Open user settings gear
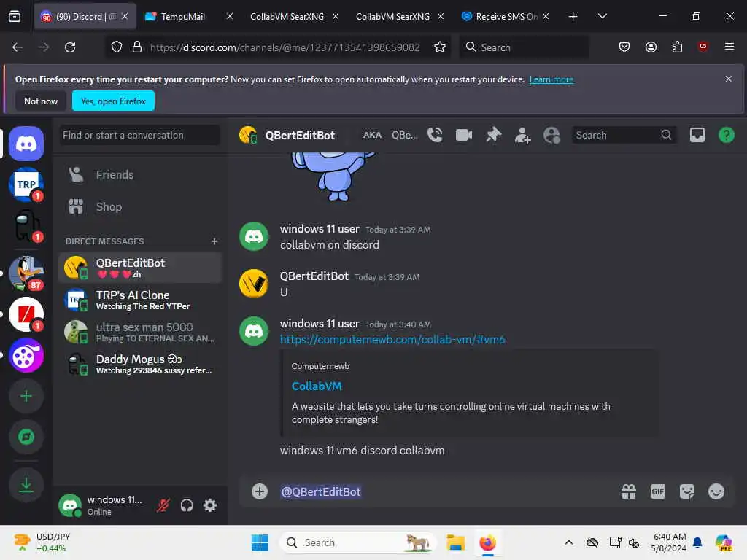 210,505
